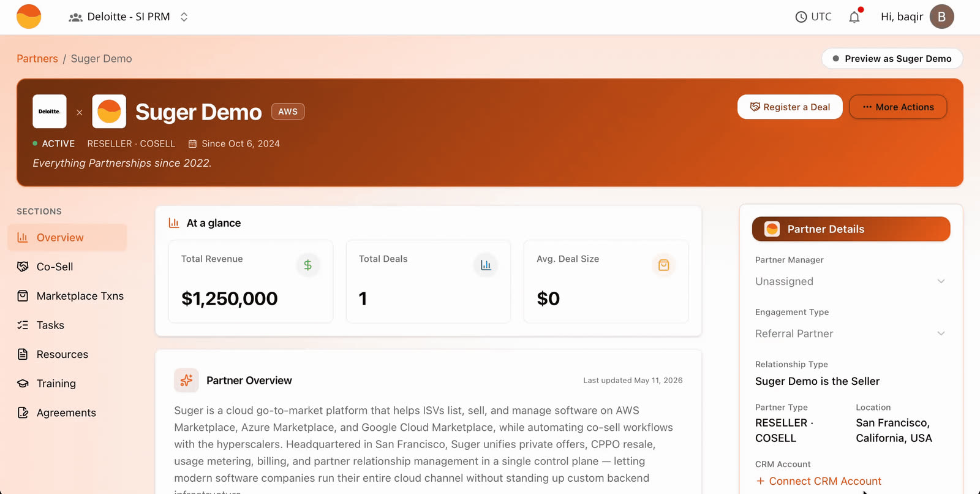Viewport: 980px width, 494px height.
Task: Click the Avg. Deal Size bag icon
Action: [663, 265]
